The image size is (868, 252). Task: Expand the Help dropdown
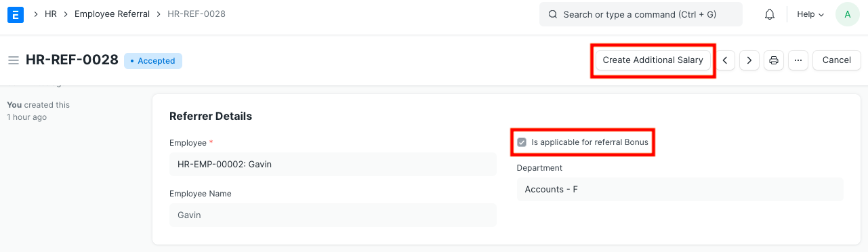pyautogui.click(x=810, y=14)
